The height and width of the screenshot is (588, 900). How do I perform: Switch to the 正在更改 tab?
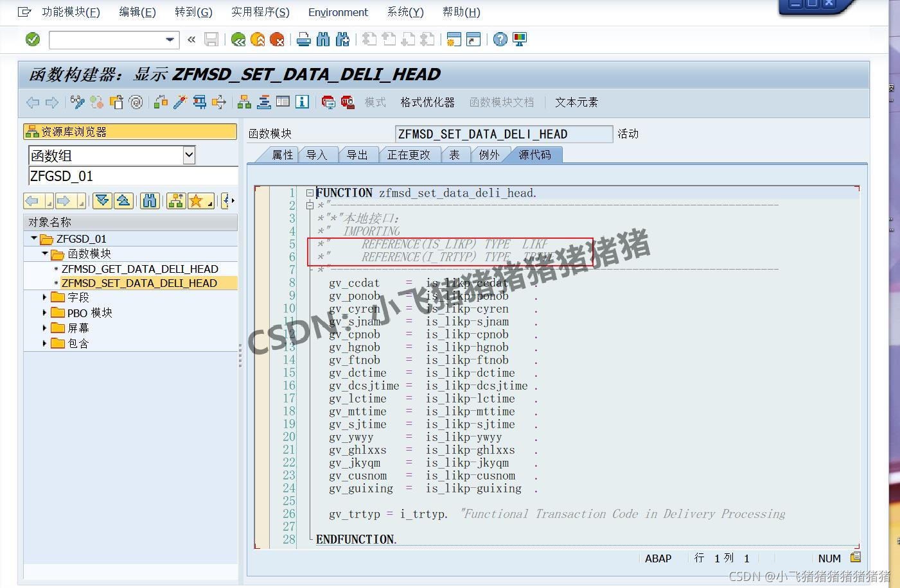click(x=409, y=155)
